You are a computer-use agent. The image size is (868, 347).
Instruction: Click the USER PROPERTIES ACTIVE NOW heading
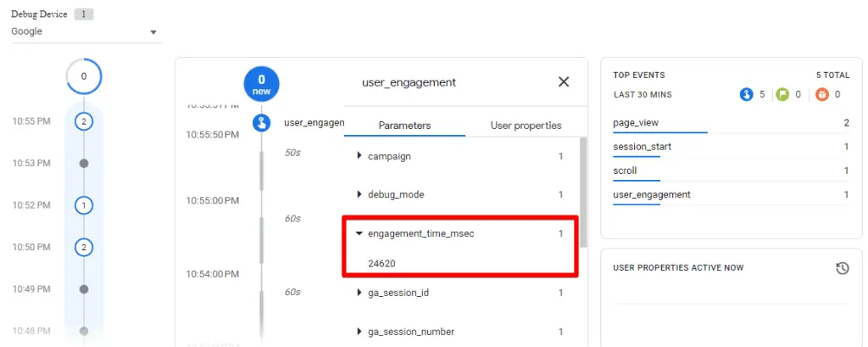[678, 268]
